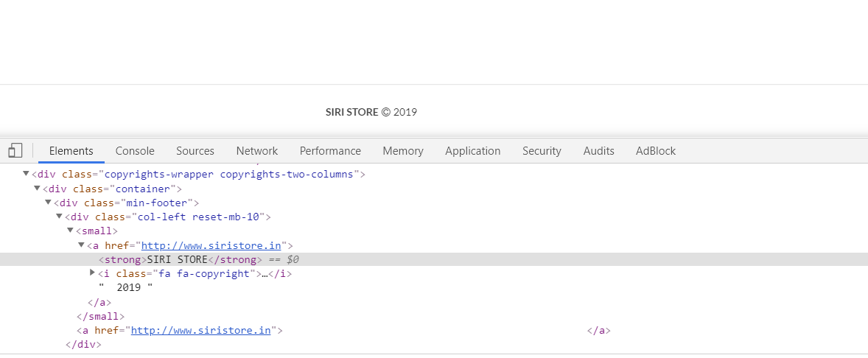Click the last siristore.in href link

[200, 331]
